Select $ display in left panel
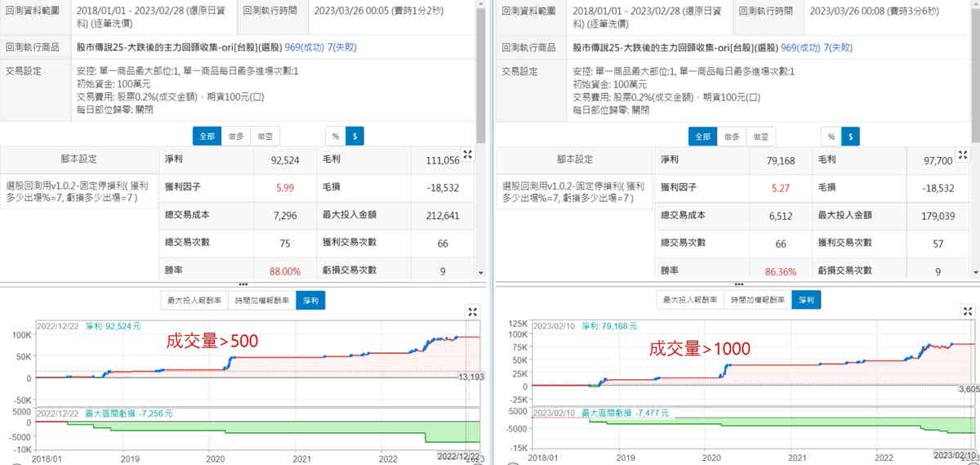The width and height of the screenshot is (980, 465). (355, 136)
